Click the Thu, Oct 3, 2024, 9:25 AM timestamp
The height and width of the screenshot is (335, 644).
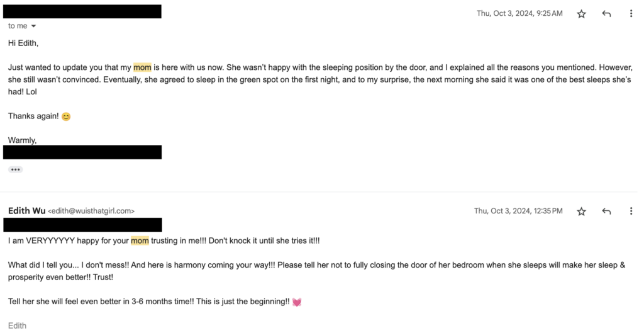coord(519,13)
